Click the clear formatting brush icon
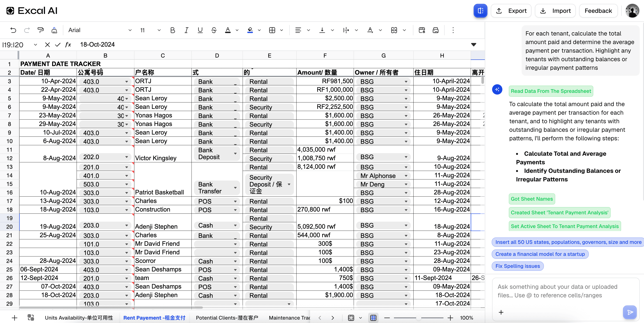The width and height of the screenshot is (644, 323). point(54,30)
